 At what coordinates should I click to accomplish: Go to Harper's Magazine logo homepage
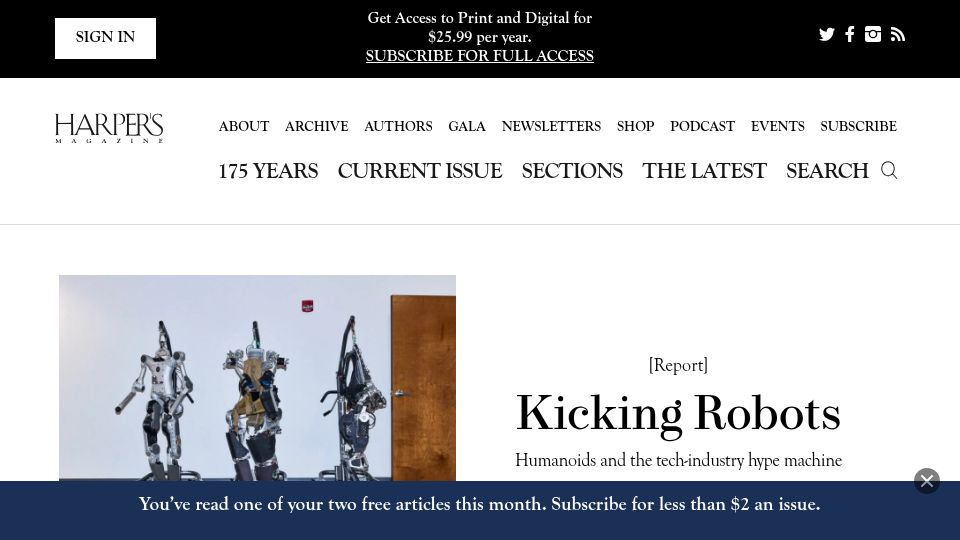pos(109,128)
